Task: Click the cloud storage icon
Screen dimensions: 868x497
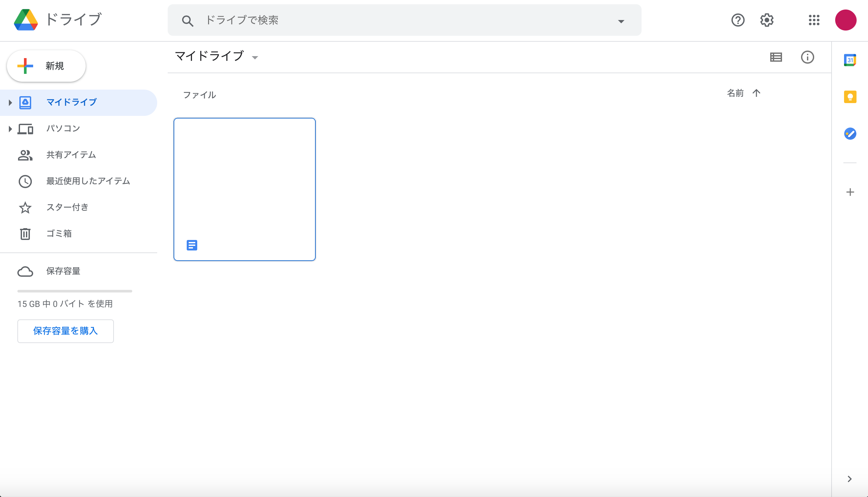Action: click(25, 271)
